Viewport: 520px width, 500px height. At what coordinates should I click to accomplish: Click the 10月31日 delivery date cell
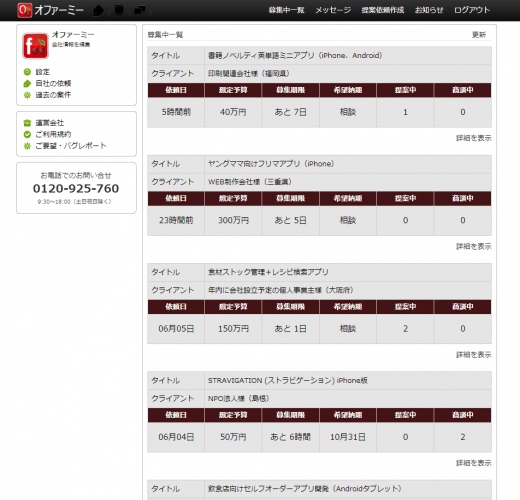point(348,437)
